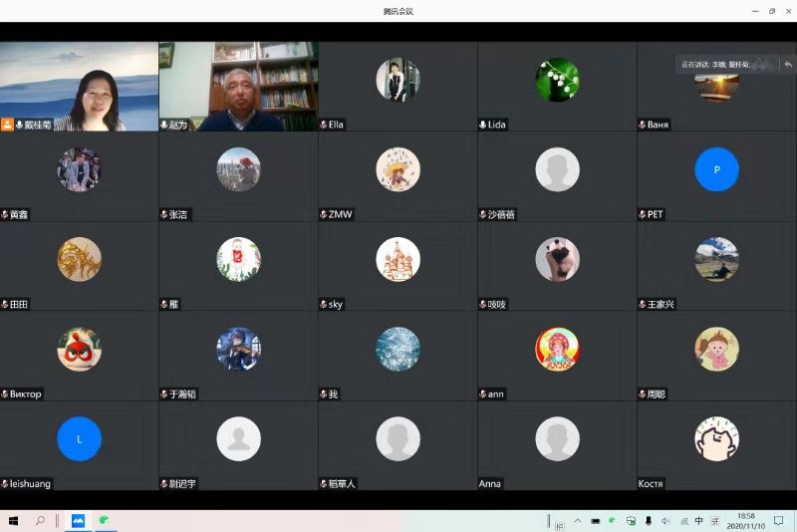Click the blue L avatar for leishuang
Screen dimensions: 797x532
coord(79,438)
